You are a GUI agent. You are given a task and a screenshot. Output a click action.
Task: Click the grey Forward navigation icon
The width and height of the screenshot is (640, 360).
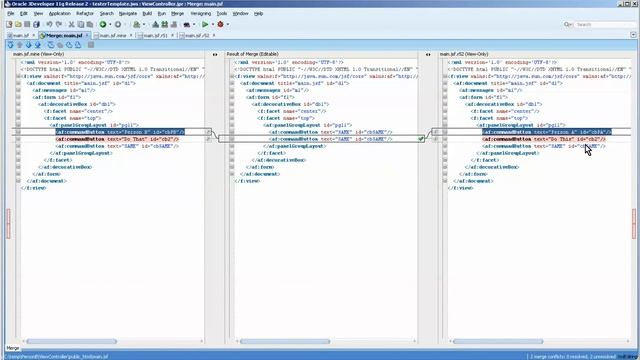118,24
